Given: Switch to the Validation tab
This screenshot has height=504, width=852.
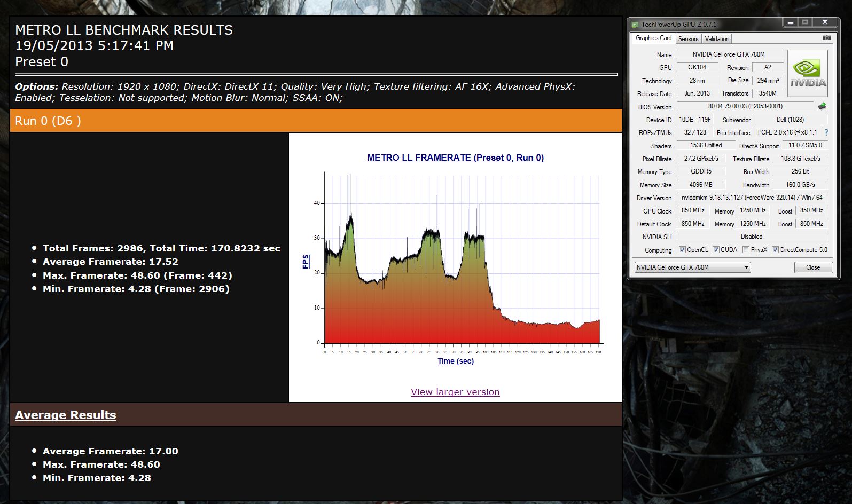Looking at the screenshot, I should click(716, 39).
